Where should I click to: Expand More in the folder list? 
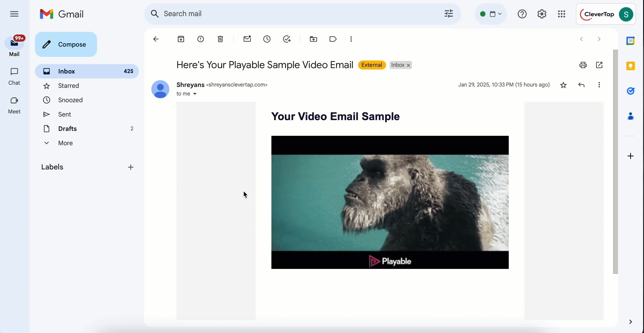point(87,143)
